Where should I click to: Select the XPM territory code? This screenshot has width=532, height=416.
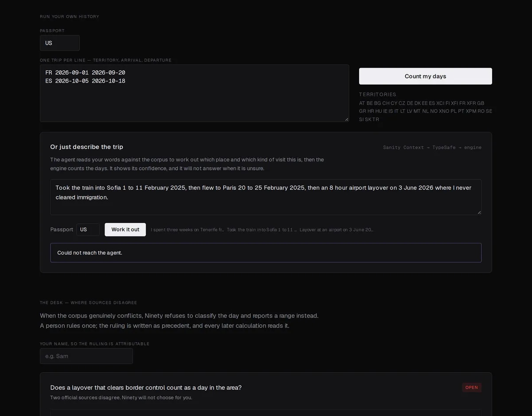(471, 111)
